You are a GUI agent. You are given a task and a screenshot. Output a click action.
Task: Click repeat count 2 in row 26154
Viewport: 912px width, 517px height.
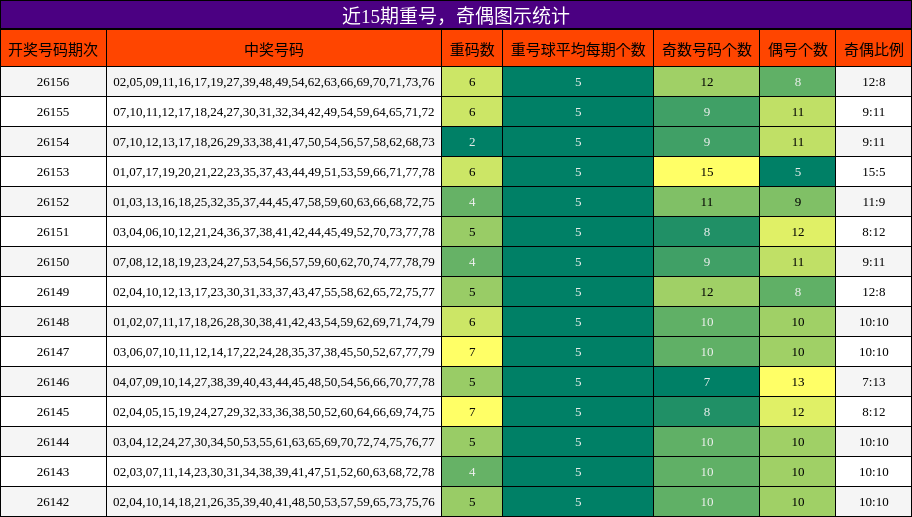click(x=472, y=142)
